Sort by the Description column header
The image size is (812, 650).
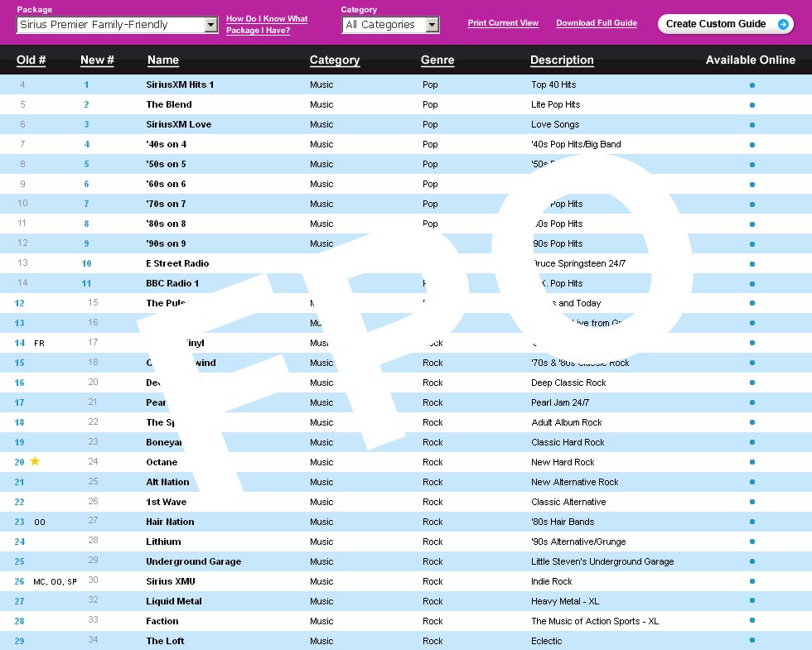click(562, 60)
